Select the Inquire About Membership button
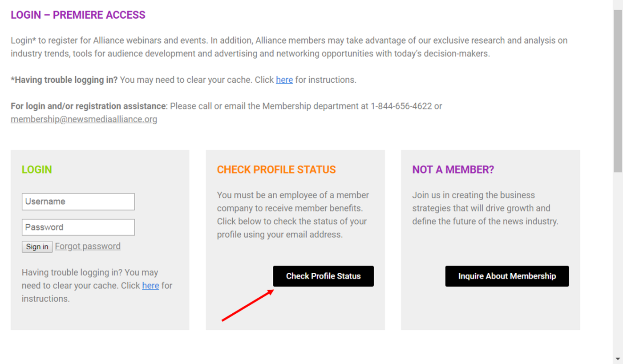 (507, 276)
